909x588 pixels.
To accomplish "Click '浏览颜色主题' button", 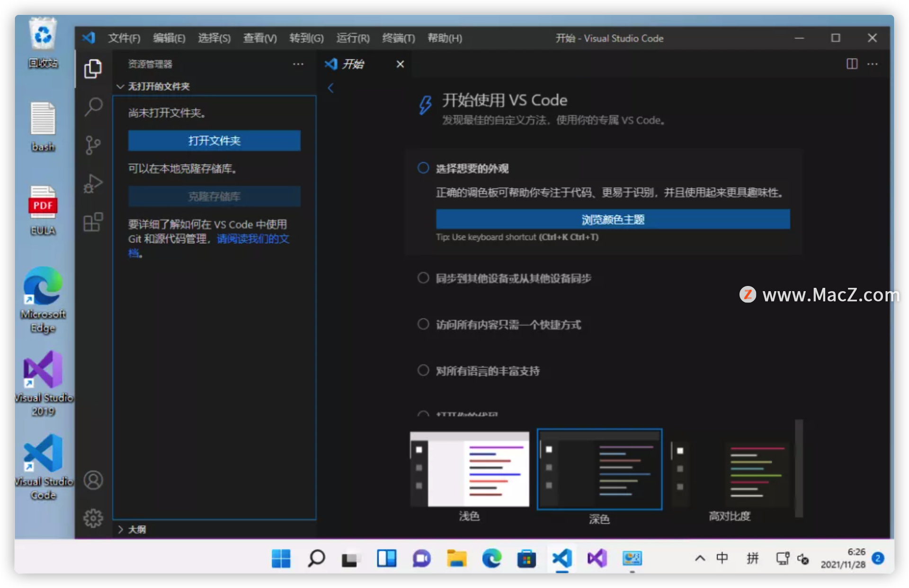I will click(613, 219).
